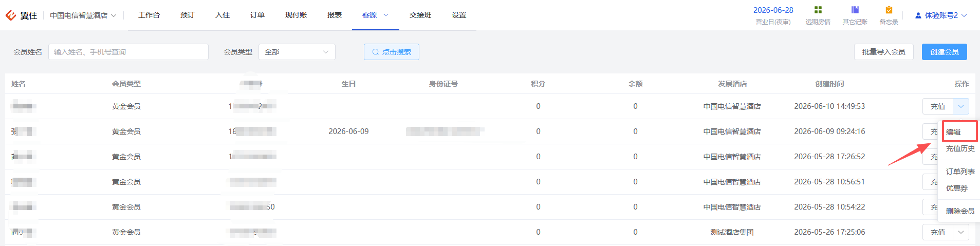Image resolution: width=980 pixels, height=246 pixels.
Task: Expand the 中国电信智慧酒店 hotel selector
Action: 83,15
